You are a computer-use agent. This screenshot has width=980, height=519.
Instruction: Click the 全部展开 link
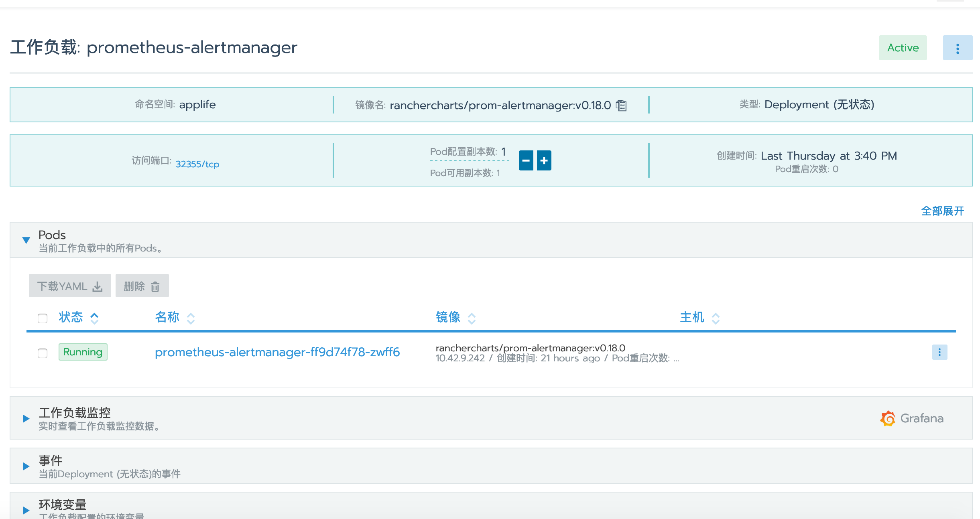point(942,211)
